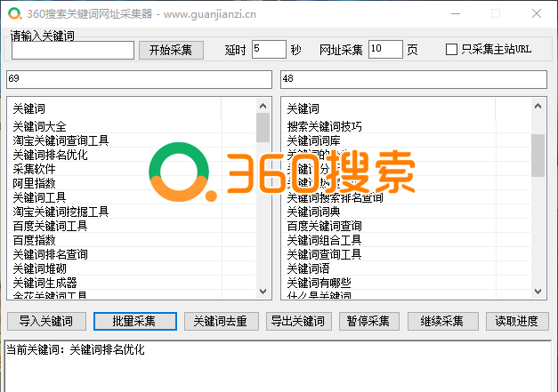
Task: Click the keyword input field
Action: pyautogui.click(x=73, y=50)
